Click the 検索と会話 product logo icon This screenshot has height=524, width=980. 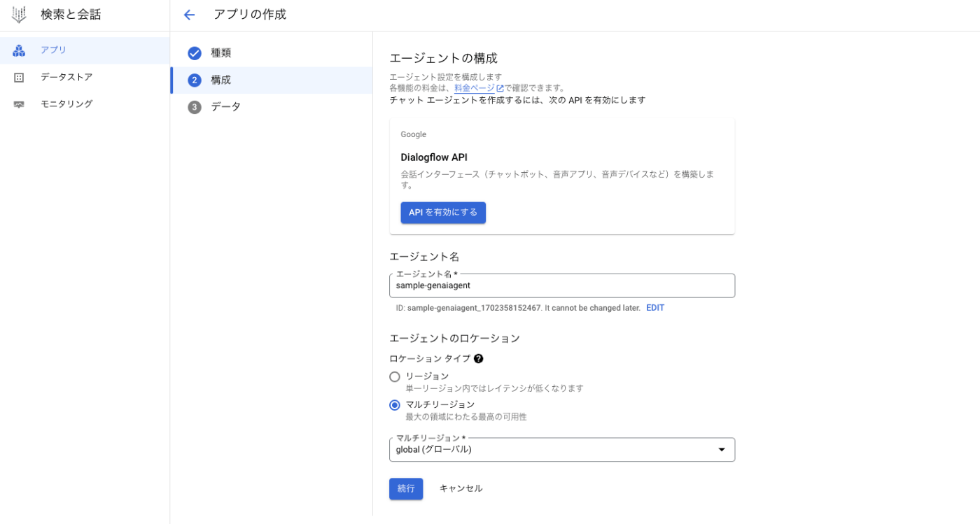(19, 14)
